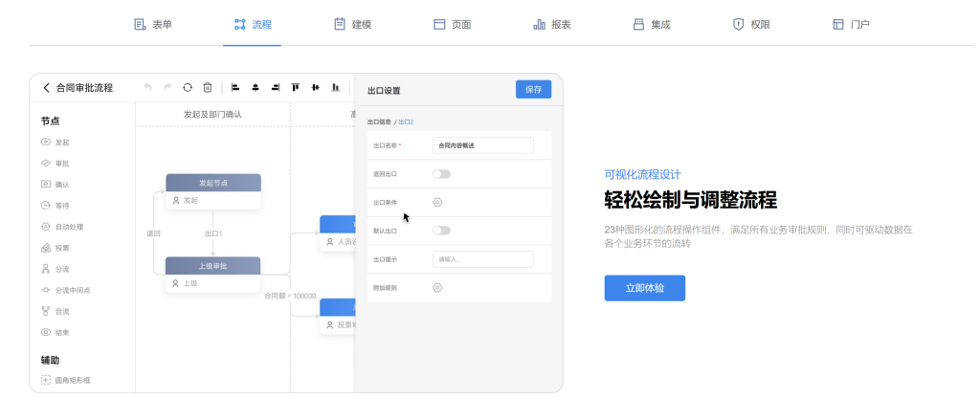
Task: Click the trash delete icon
Action: click(207, 88)
